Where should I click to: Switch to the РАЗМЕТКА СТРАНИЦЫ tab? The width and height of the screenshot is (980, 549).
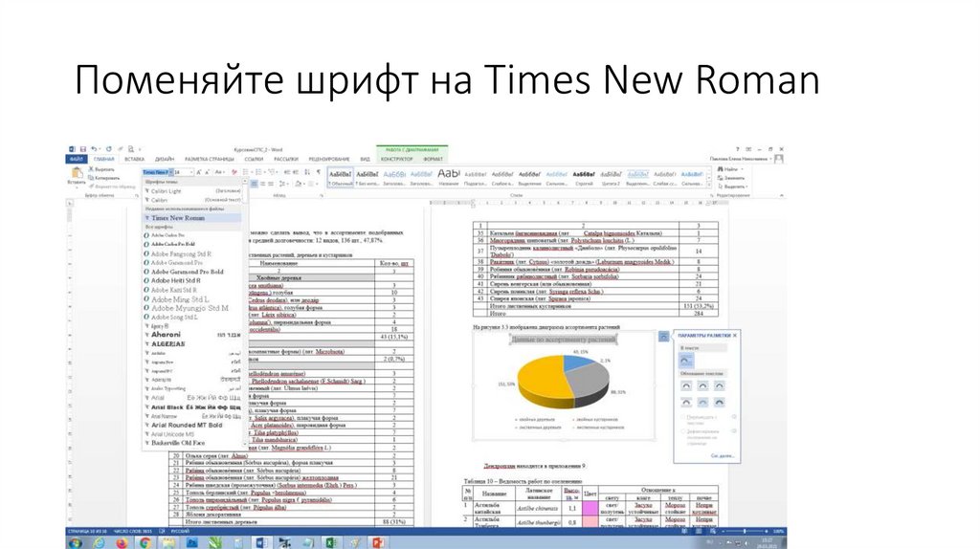click(210, 160)
